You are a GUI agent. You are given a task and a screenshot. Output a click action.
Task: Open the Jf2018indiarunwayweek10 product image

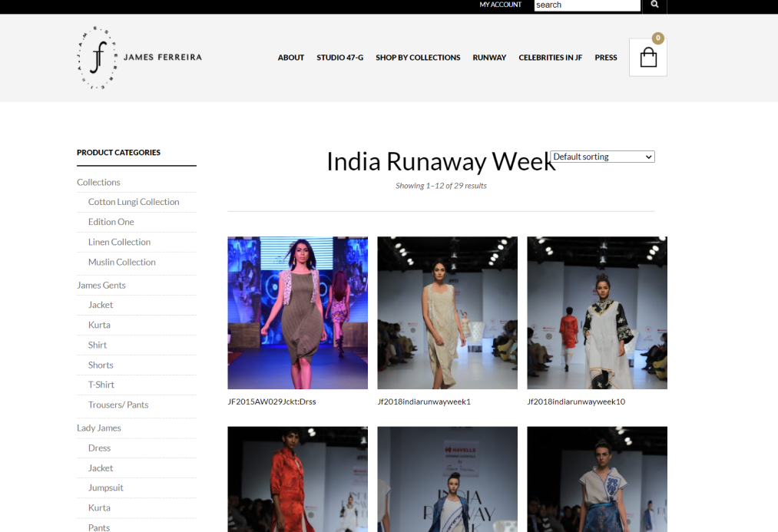pos(597,313)
